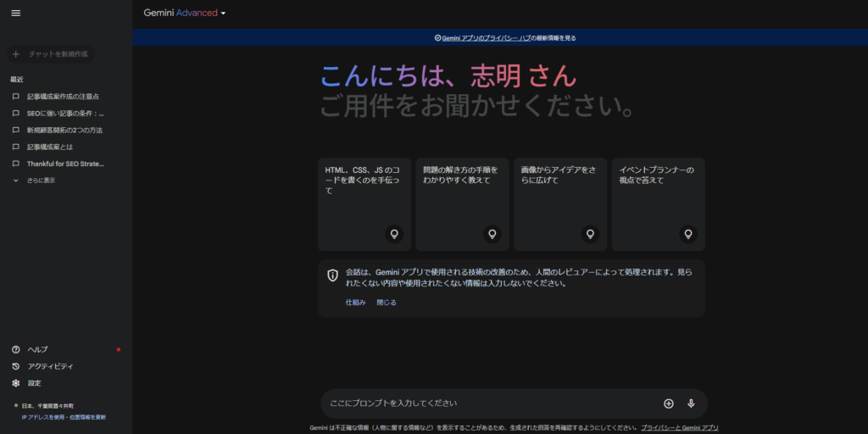The image size is (868, 434).
Task: Open the Gemini Advanced model dropdown
Action: tap(184, 14)
